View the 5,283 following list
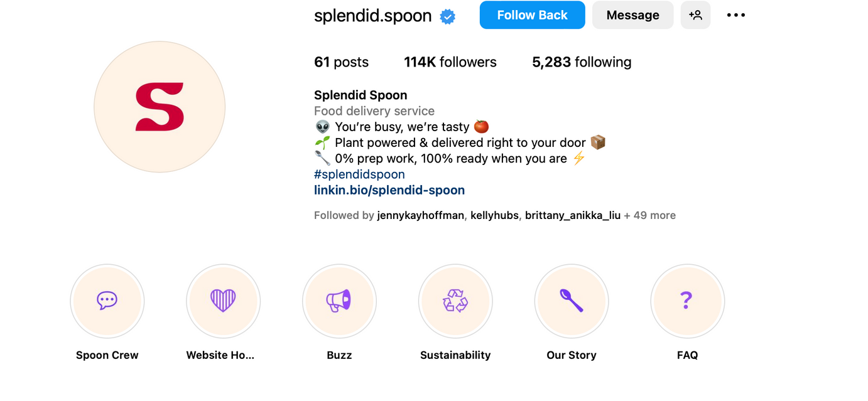 (x=582, y=62)
